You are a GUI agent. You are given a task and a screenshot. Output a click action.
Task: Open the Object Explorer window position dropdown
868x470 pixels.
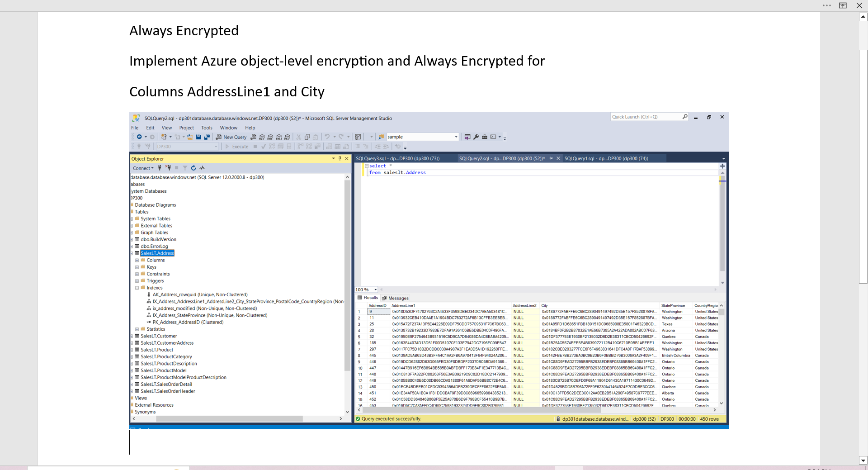point(334,158)
